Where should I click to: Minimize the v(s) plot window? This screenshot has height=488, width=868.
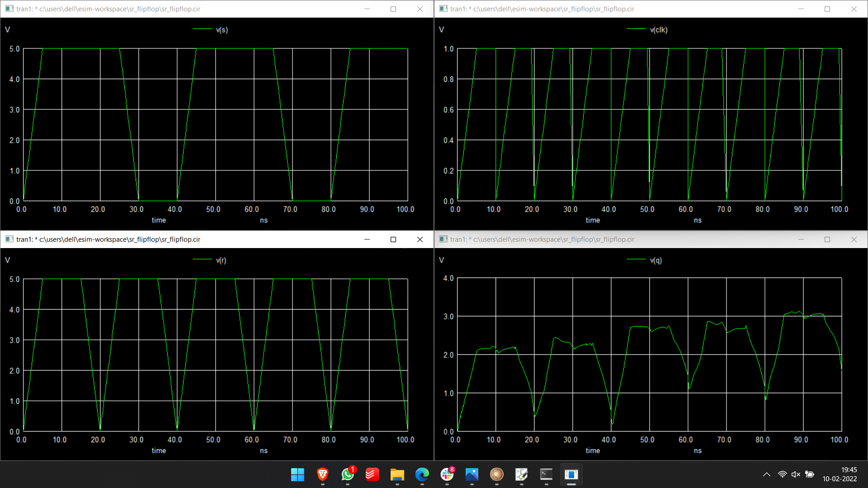367,9
